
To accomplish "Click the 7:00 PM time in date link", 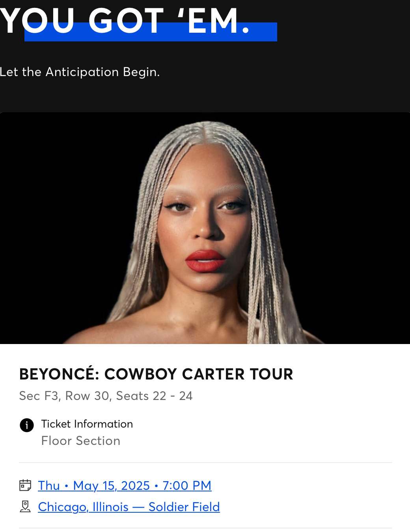I will pos(187,485).
